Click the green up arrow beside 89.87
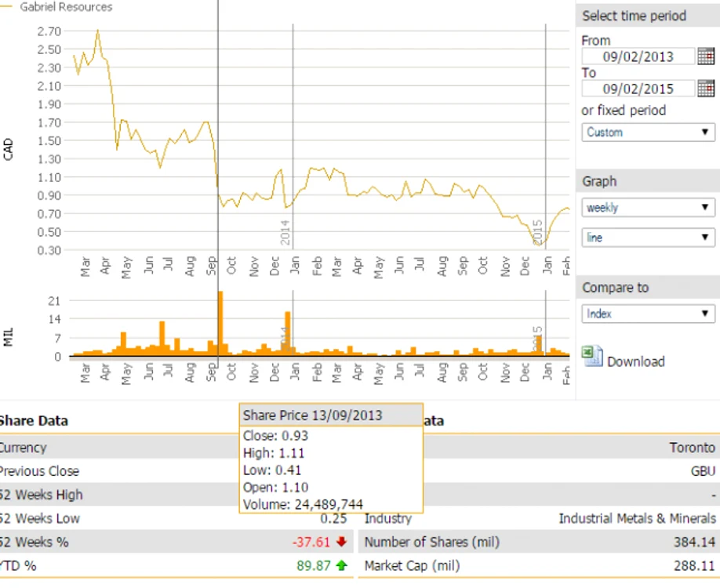Image resolution: width=720 pixels, height=588 pixels. click(x=342, y=565)
